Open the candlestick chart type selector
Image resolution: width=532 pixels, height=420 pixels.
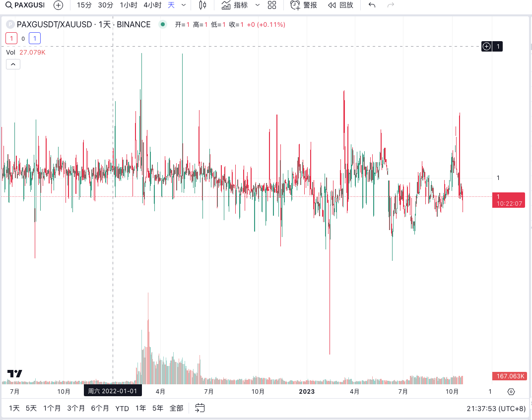(202, 5)
